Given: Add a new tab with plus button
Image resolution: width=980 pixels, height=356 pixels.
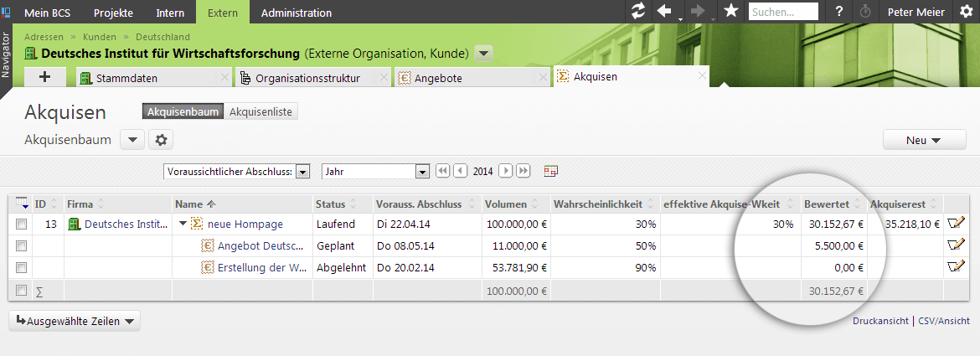Looking at the screenshot, I should pos(44,77).
